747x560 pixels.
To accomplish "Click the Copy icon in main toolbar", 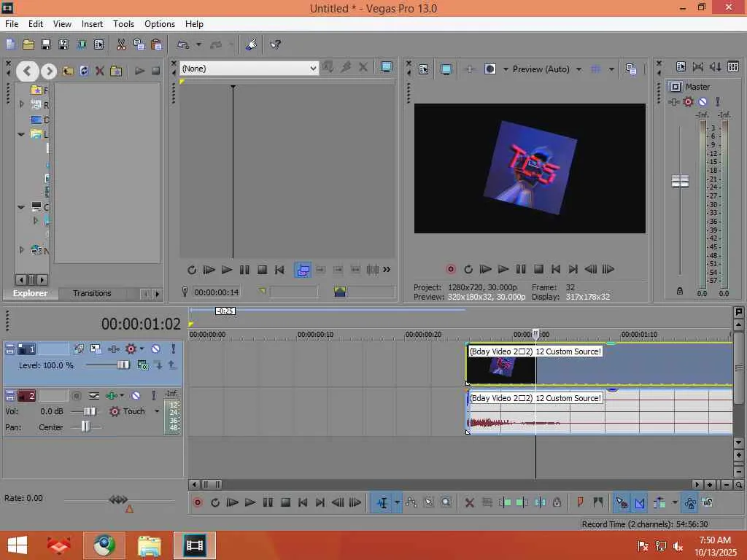I will [x=139, y=44].
